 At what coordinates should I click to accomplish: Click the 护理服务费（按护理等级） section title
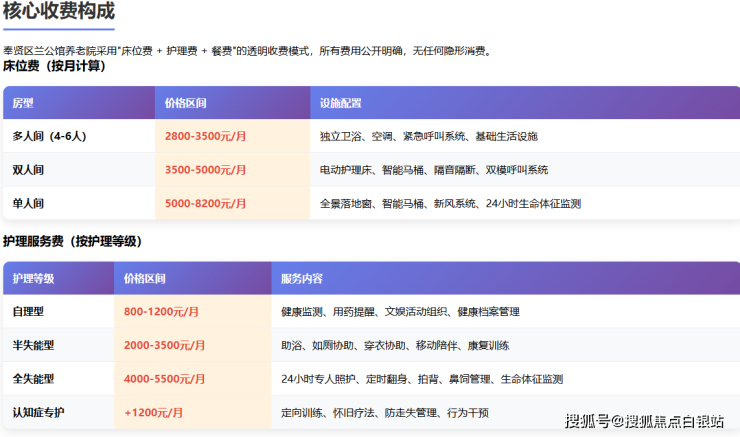72,241
